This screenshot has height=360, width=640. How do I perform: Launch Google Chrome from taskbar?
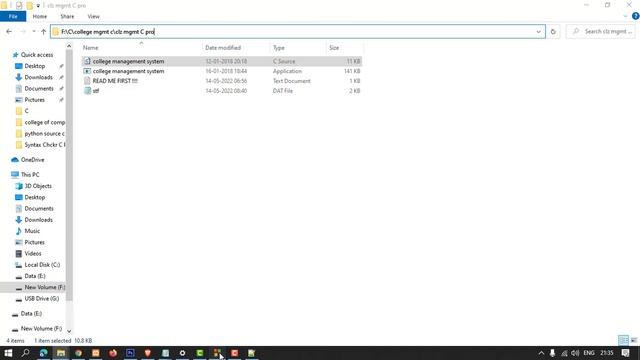point(78,353)
